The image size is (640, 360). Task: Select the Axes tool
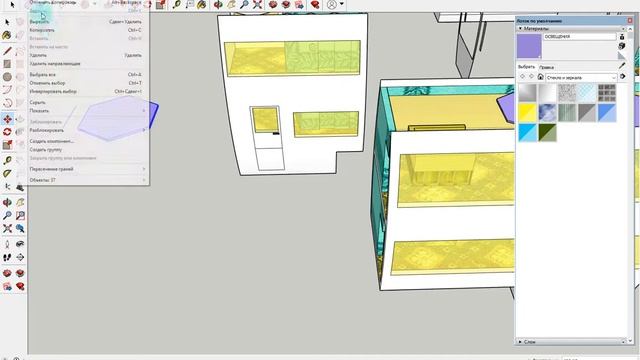coord(7,187)
